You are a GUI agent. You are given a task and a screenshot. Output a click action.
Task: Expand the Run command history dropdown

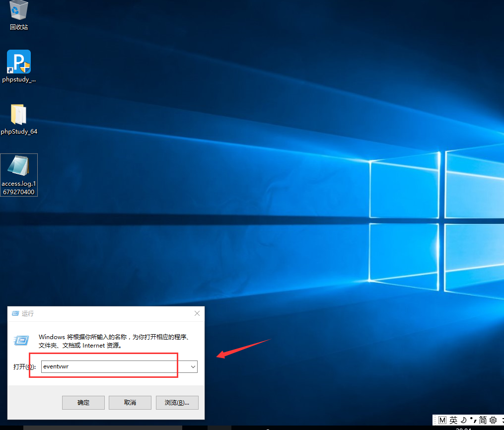tap(193, 367)
